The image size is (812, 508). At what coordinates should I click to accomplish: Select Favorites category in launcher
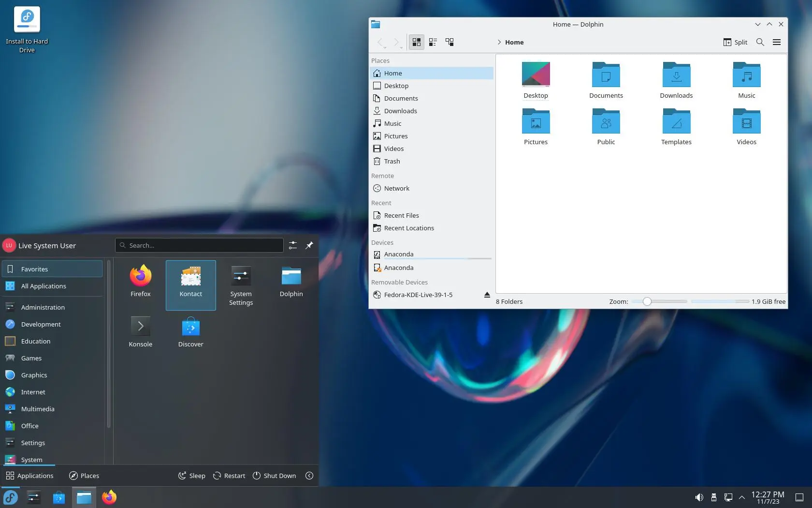[52, 269]
